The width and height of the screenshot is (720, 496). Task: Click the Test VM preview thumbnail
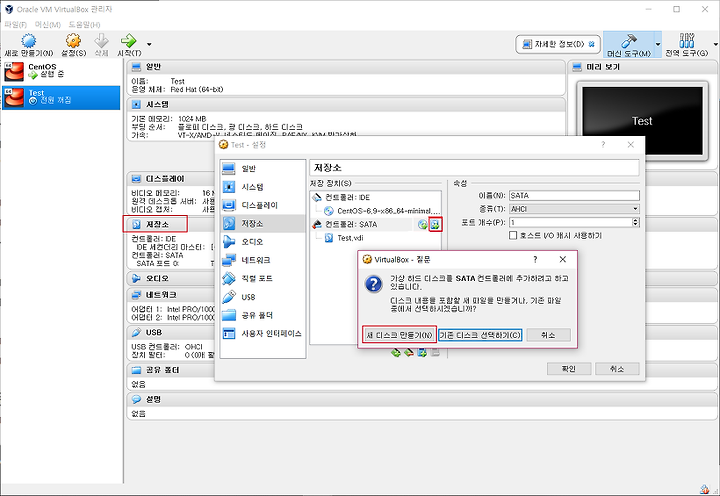(x=642, y=121)
